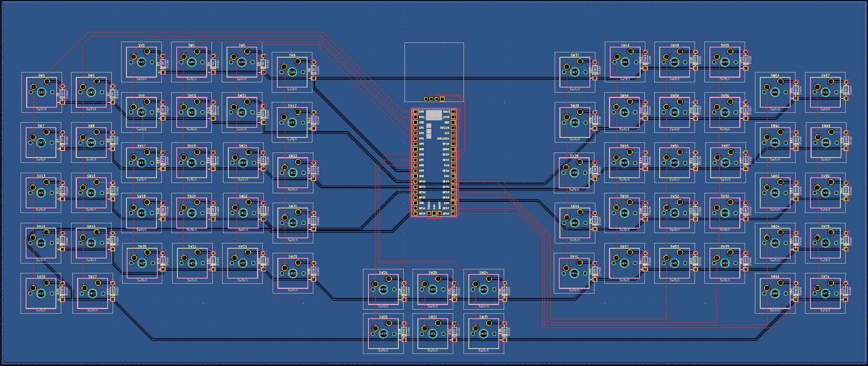This screenshot has height=366, width=868.
Task: Select the SW20 switch footprint
Action: [x=191, y=213]
